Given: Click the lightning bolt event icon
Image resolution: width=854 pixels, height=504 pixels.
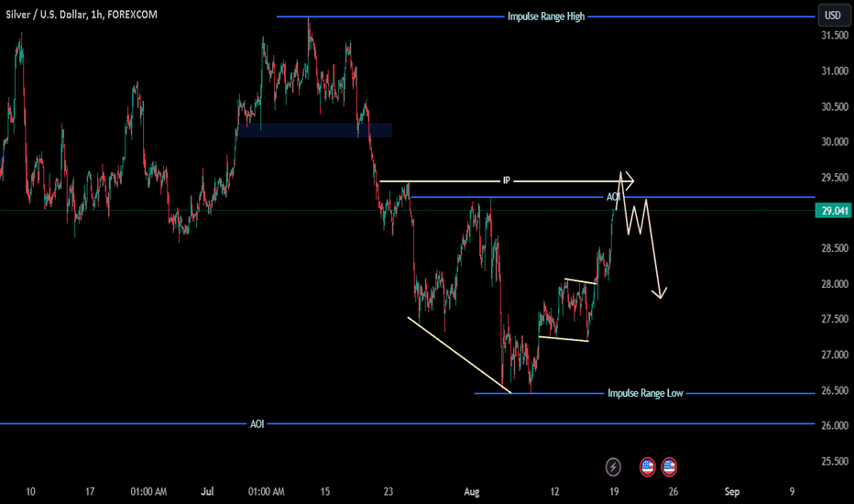Looking at the screenshot, I should (x=613, y=467).
